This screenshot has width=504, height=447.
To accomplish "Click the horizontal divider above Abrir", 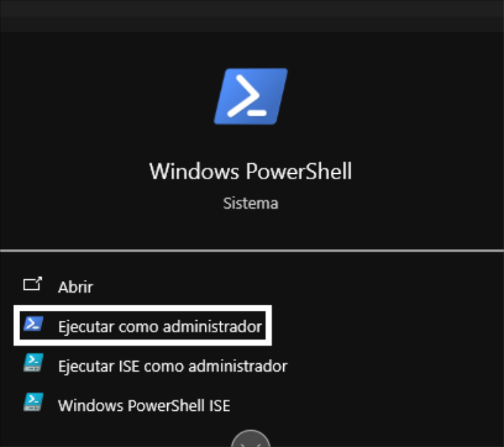I will click(250, 251).
